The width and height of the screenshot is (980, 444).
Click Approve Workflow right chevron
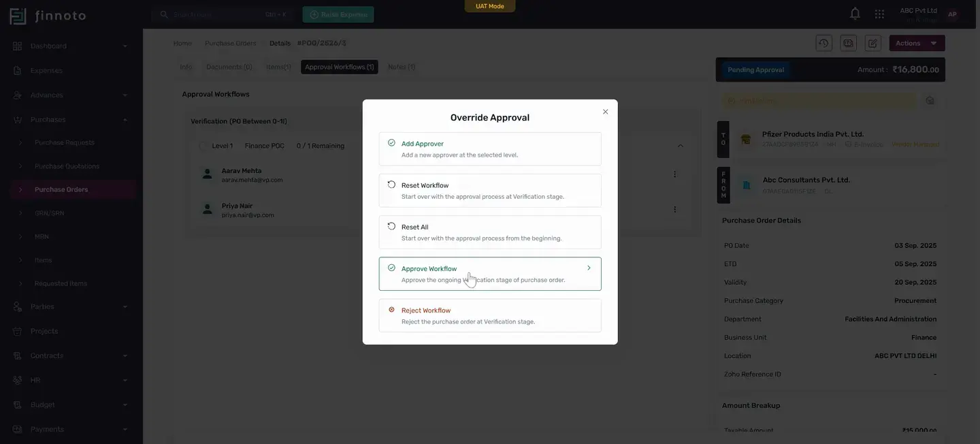click(x=589, y=268)
